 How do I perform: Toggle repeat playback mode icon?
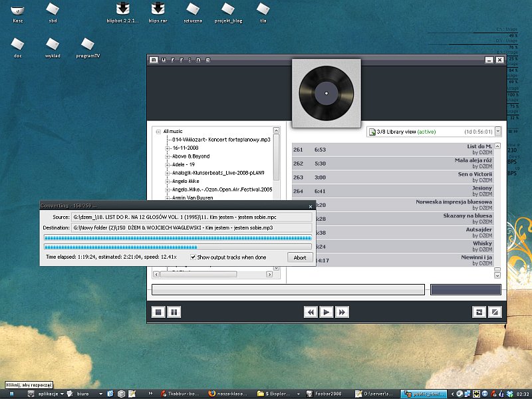point(478,311)
